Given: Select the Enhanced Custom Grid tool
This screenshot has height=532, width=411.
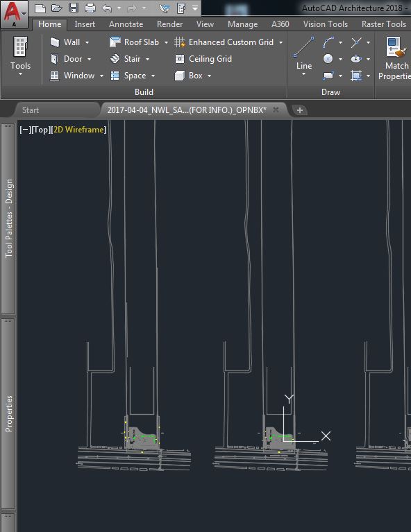Looking at the screenshot, I should tap(224, 42).
